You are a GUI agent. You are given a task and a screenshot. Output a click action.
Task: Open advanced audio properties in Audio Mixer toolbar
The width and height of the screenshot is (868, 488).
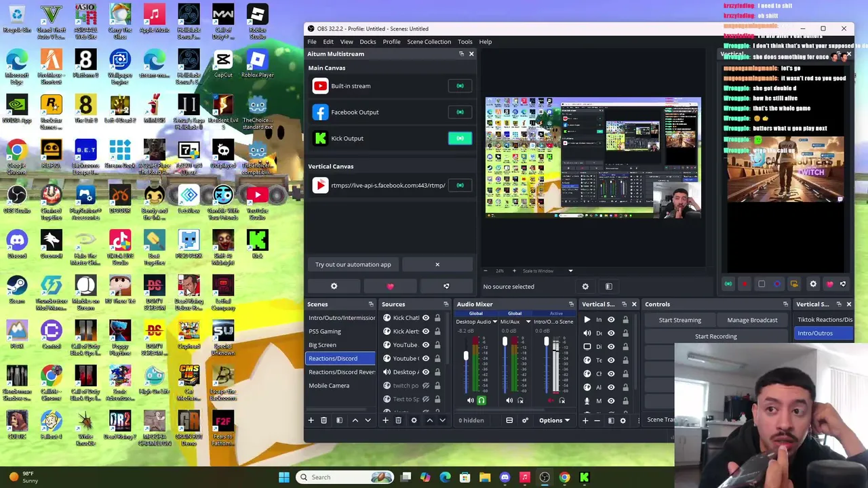(525, 420)
